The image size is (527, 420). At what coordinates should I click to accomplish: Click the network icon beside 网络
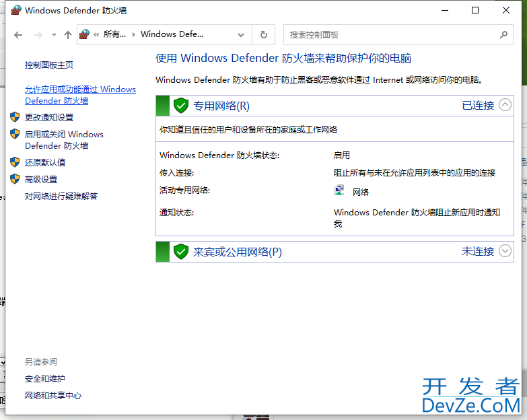tap(339, 190)
